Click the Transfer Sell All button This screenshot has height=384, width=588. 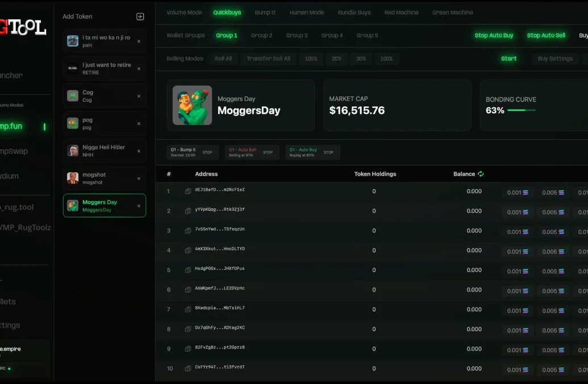coord(268,59)
